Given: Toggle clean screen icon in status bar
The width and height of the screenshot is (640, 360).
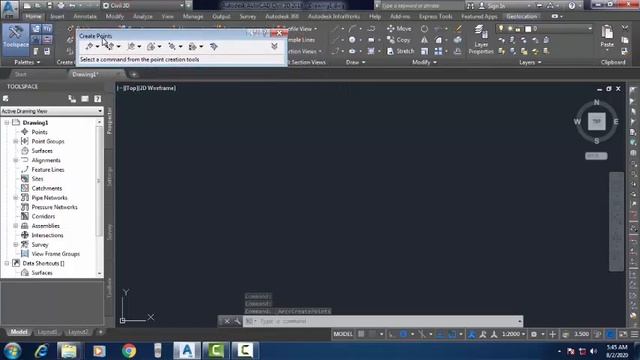Looking at the screenshot, I should (623, 334).
